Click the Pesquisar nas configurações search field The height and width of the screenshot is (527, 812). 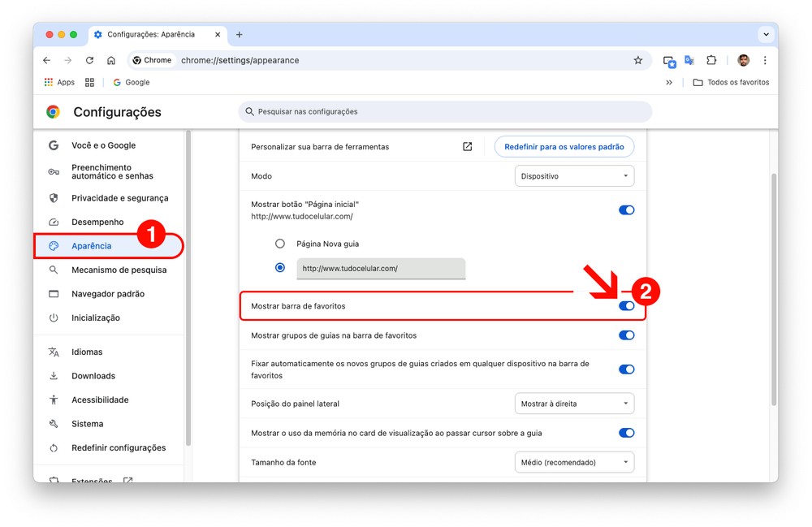(445, 111)
